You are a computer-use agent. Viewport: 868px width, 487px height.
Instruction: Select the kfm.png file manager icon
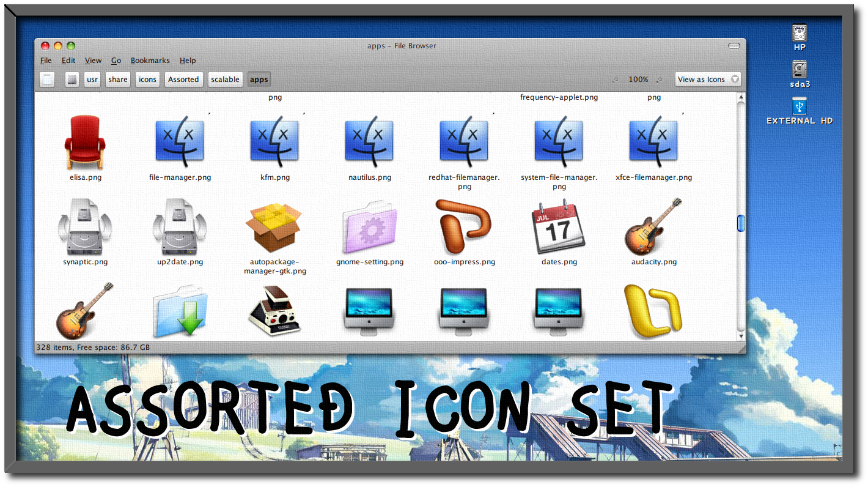click(x=274, y=139)
